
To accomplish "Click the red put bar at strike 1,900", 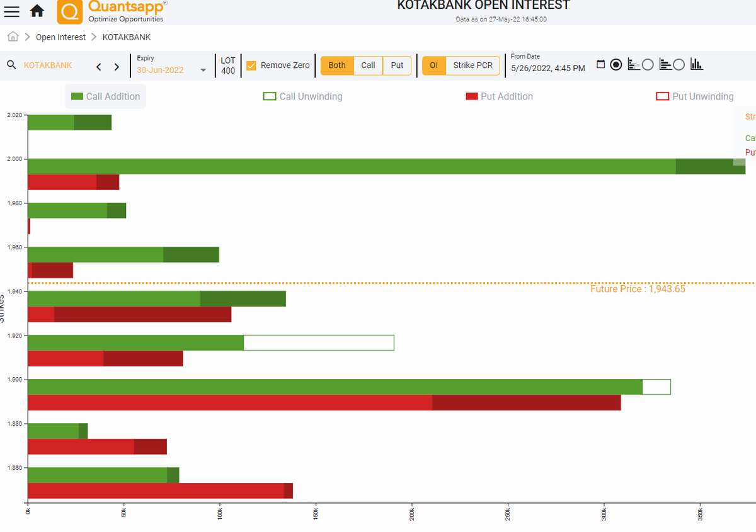I will [x=324, y=402].
